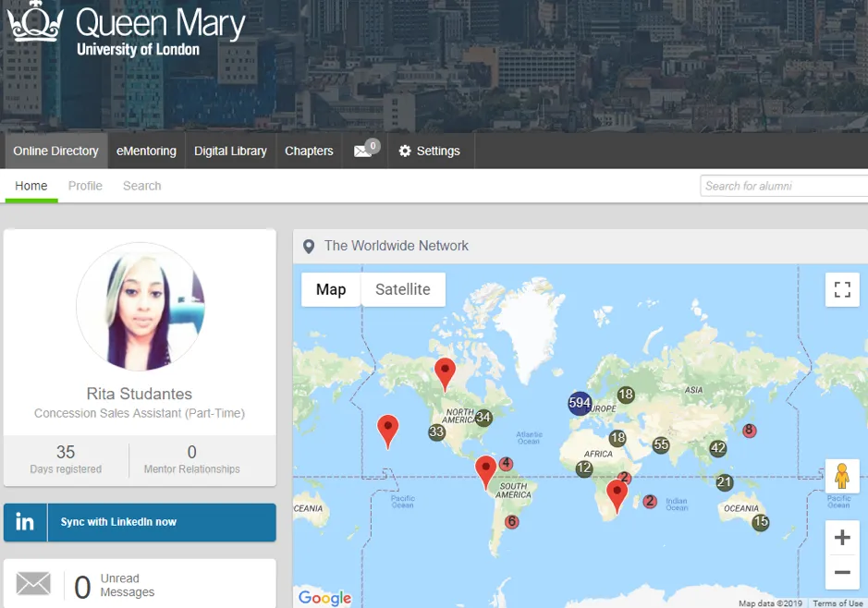Click the Settings gear icon
The image size is (868, 608).
[405, 151]
